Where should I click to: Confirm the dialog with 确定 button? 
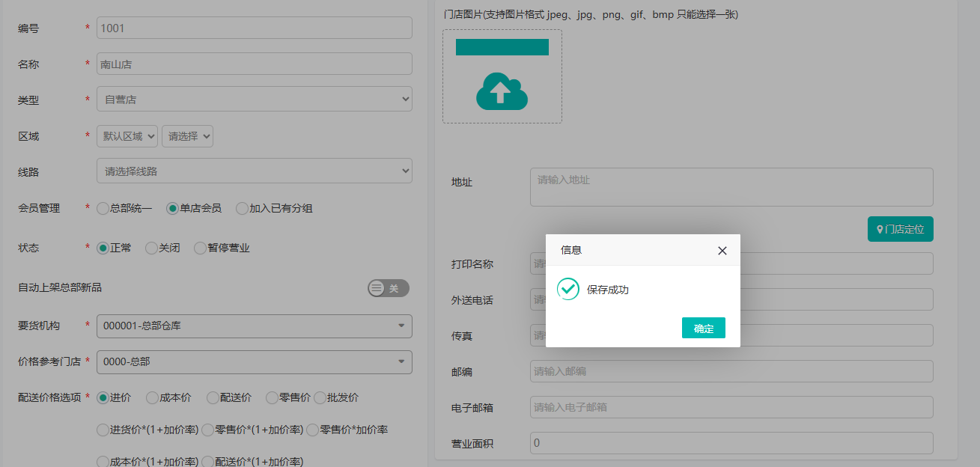click(704, 328)
